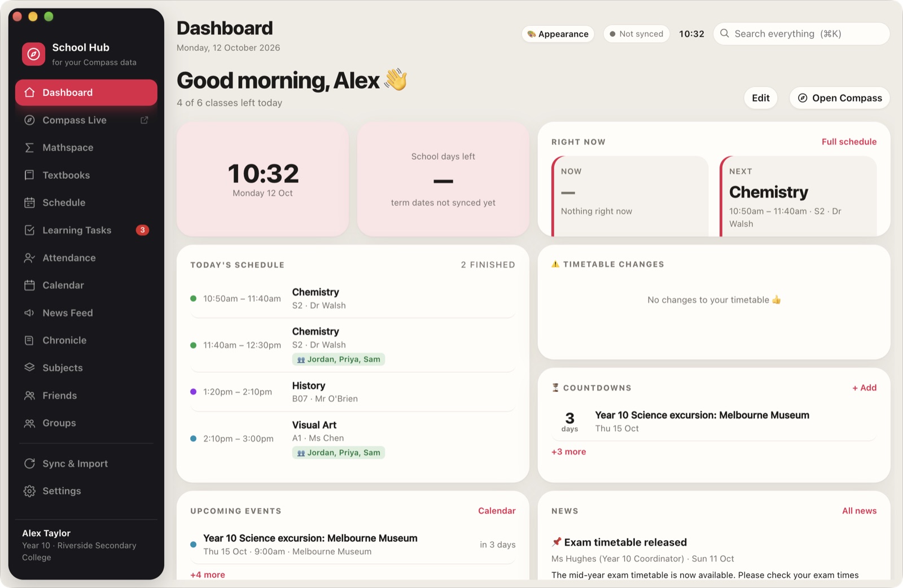Open Calendar link in Upcoming Events
This screenshot has width=903, height=588.
497,511
